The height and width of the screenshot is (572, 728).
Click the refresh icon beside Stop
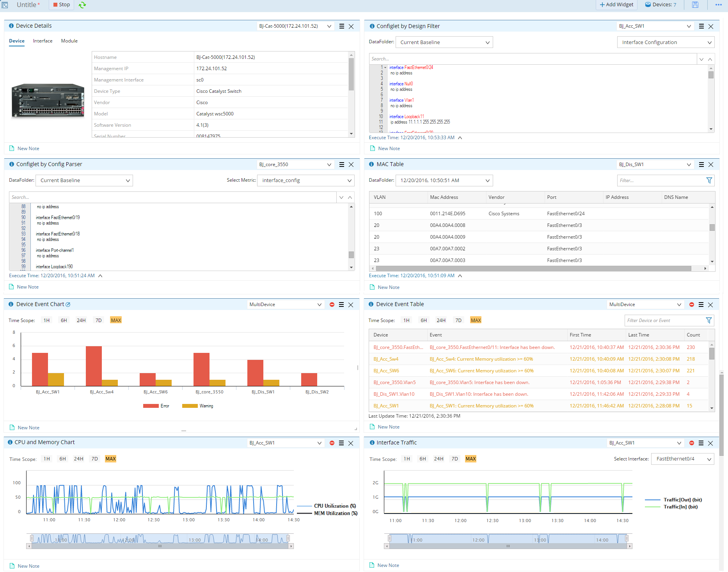click(82, 5)
